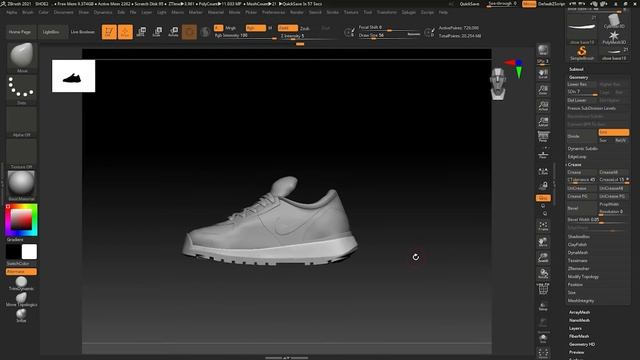Click the Divide button
The image size is (640, 360).
[582, 136]
